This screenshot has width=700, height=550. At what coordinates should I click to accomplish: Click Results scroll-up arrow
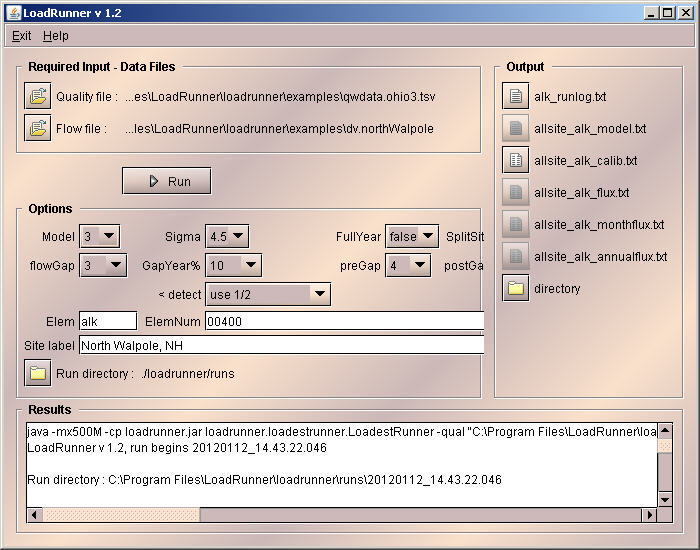point(665,430)
